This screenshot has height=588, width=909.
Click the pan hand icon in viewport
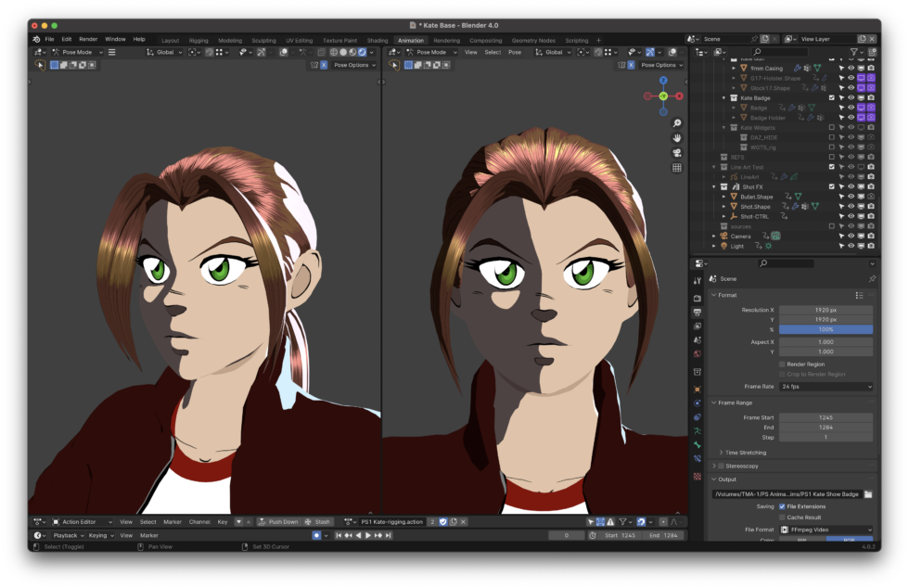click(677, 138)
